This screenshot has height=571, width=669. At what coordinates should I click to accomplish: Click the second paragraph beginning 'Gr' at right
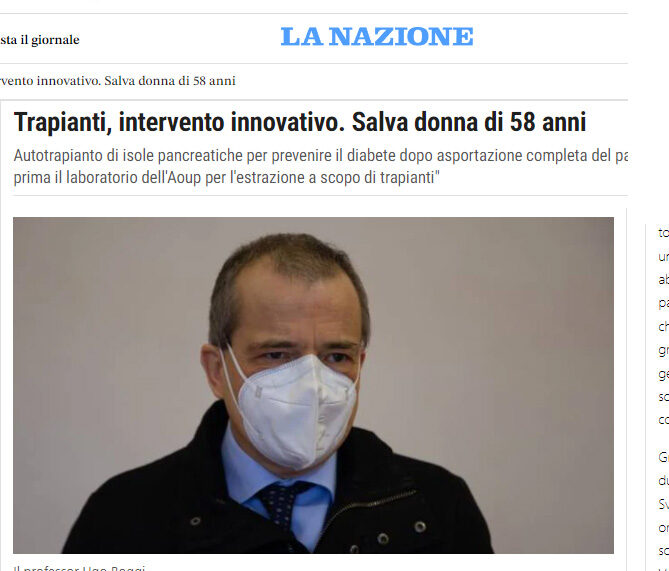(x=663, y=504)
